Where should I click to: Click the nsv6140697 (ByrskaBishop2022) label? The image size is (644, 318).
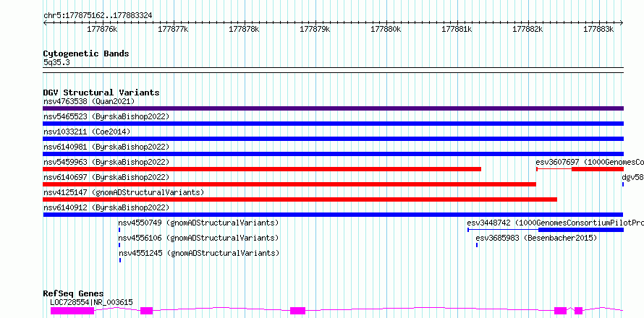pyautogui.click(x=106, y=177)
